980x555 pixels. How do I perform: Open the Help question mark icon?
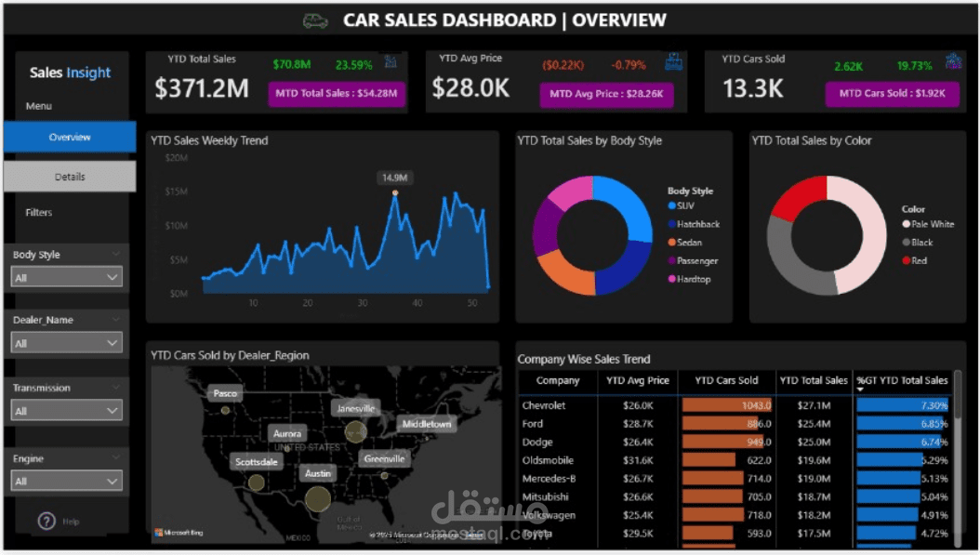coord(46,521)
